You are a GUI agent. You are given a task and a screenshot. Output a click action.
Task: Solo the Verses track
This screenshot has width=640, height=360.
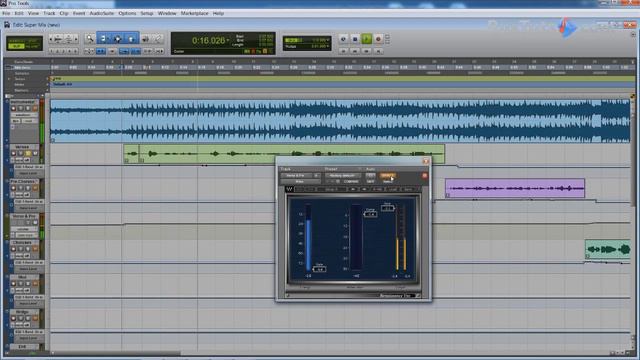click(28, 153)
